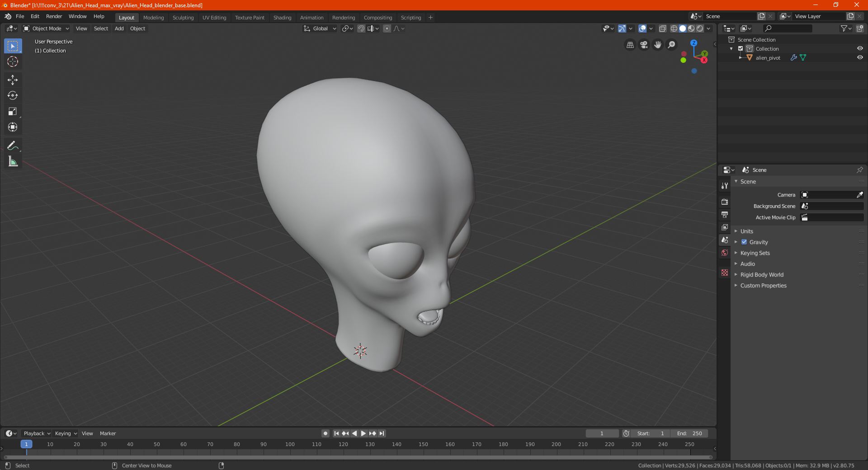
Task: Click the camera eyedropper icon
Action: [859, 195]
